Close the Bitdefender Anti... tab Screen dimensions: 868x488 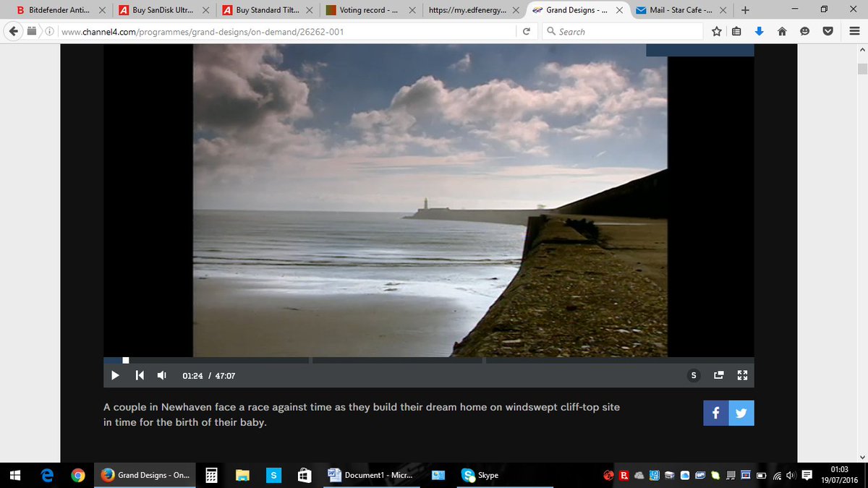[102, 10]
